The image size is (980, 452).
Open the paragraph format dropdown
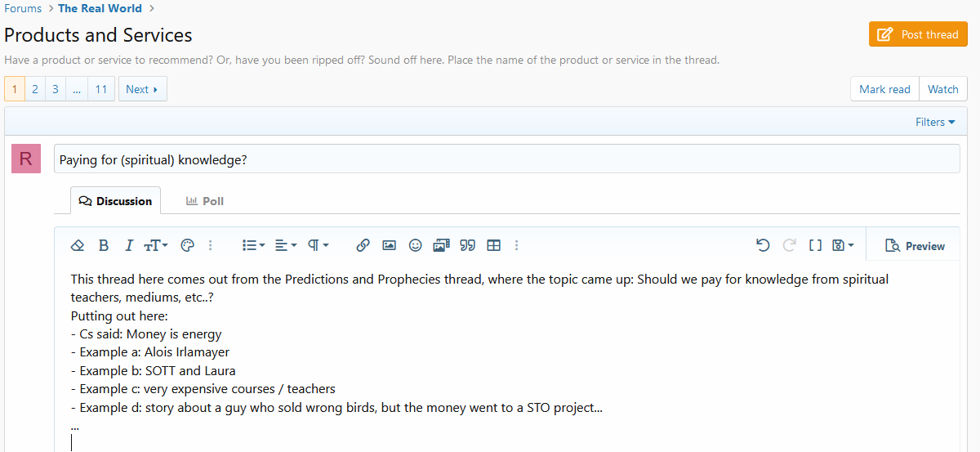point(318,245)
